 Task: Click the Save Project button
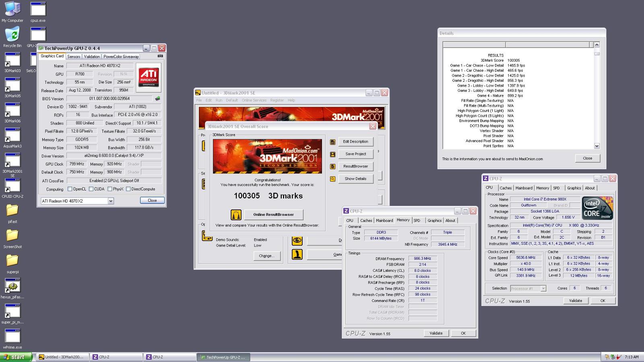pos(355,154)
